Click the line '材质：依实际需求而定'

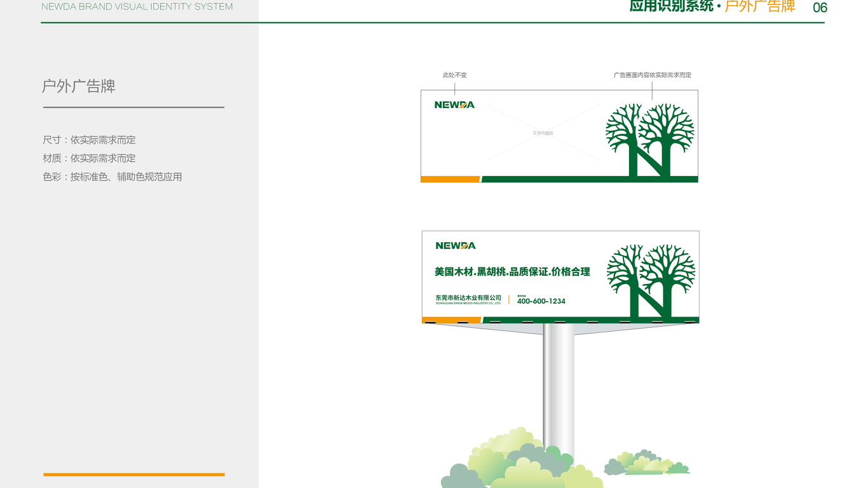[89, 158]
